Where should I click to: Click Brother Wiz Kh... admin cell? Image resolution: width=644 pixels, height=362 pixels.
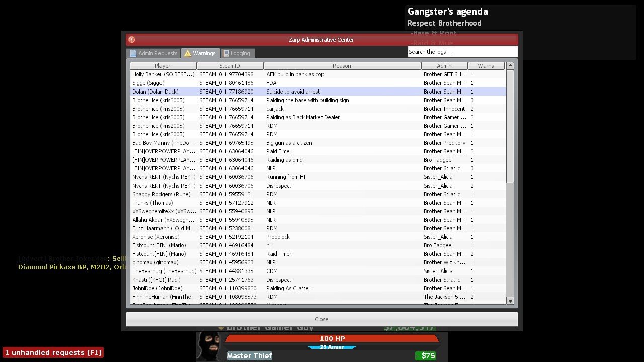(x=444, y=262)
